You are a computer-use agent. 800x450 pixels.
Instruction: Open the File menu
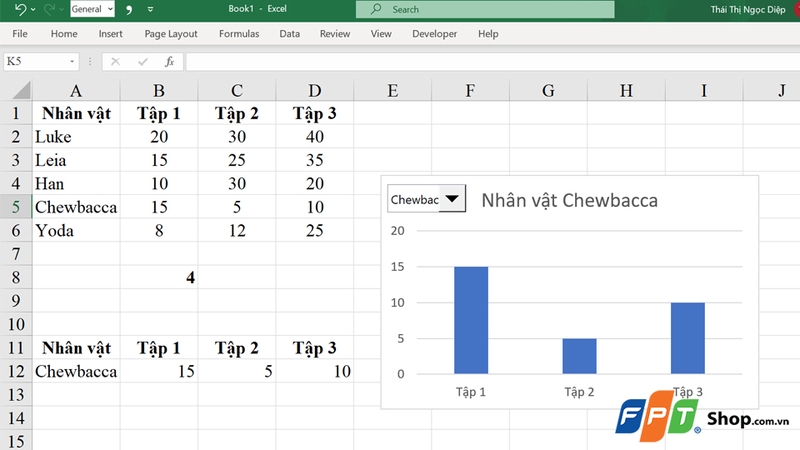point(20,34)
